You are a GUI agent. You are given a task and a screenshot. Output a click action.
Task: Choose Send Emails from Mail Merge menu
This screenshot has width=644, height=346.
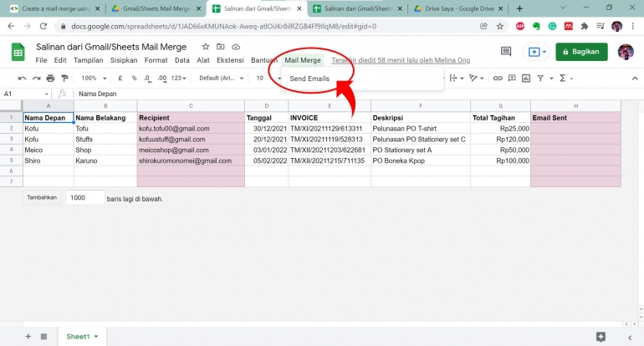click(309, 79)
